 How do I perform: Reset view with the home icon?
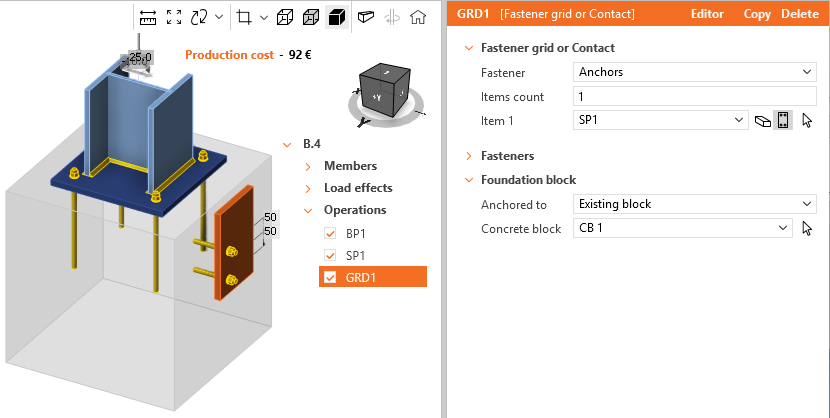pyautogui.click(x=418, y=17)
